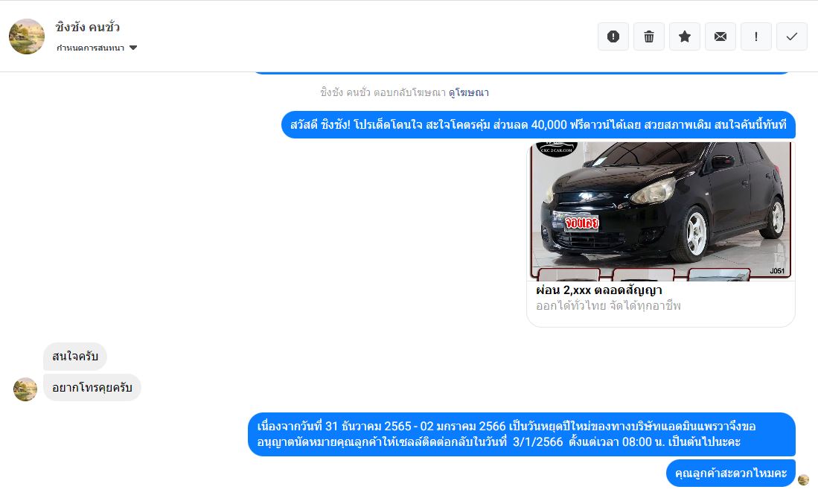This screenshot has height=504, width=818.
Task: Click the ad title ผ่อน 2,xxx ตลอดสัญญา
Action: click(x=599, y=290)
